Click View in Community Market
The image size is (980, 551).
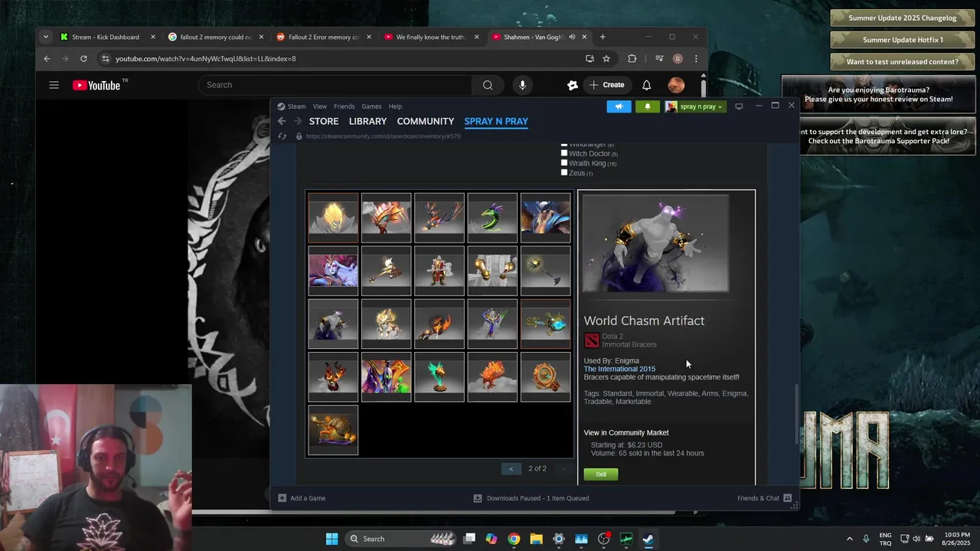point(626,432)
